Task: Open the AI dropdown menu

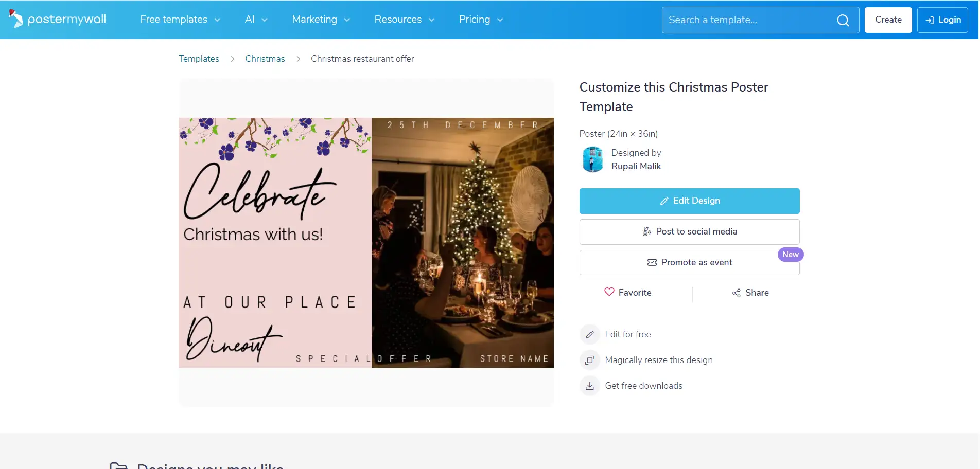Action: click(256, 20)
